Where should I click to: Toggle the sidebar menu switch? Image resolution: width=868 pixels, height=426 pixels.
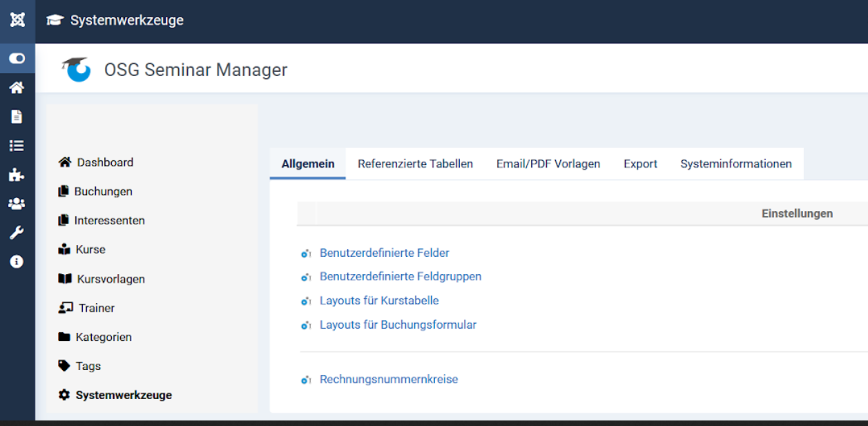pos(17,59)
